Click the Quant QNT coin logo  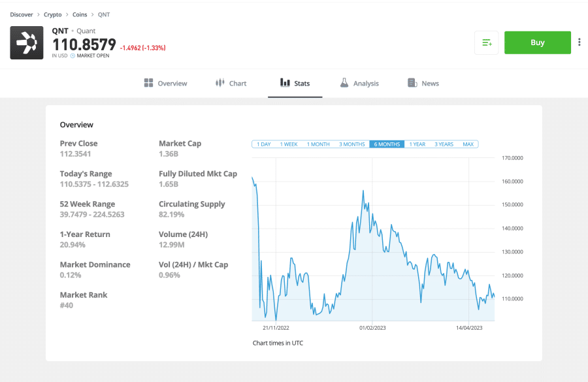pyautogui.click(x=27, y=42)
